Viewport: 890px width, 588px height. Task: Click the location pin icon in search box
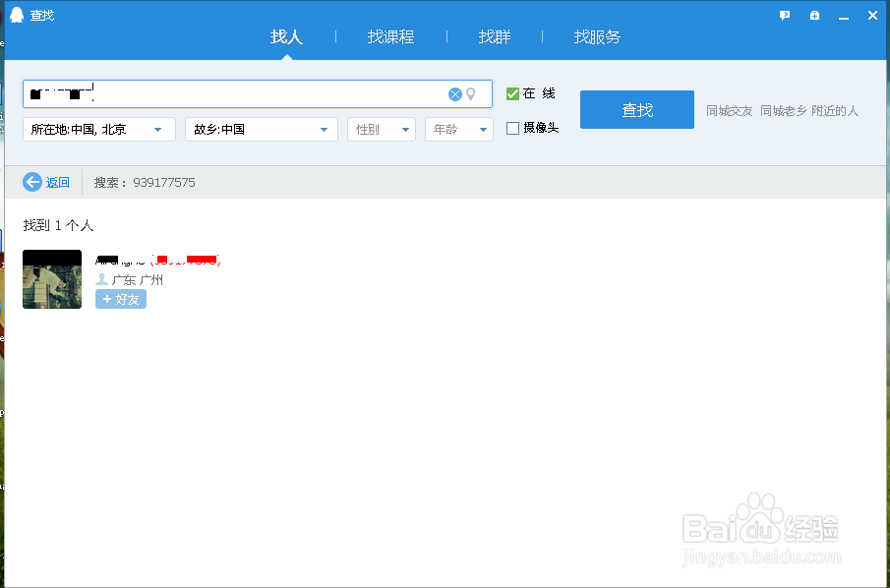click(471, 93)
